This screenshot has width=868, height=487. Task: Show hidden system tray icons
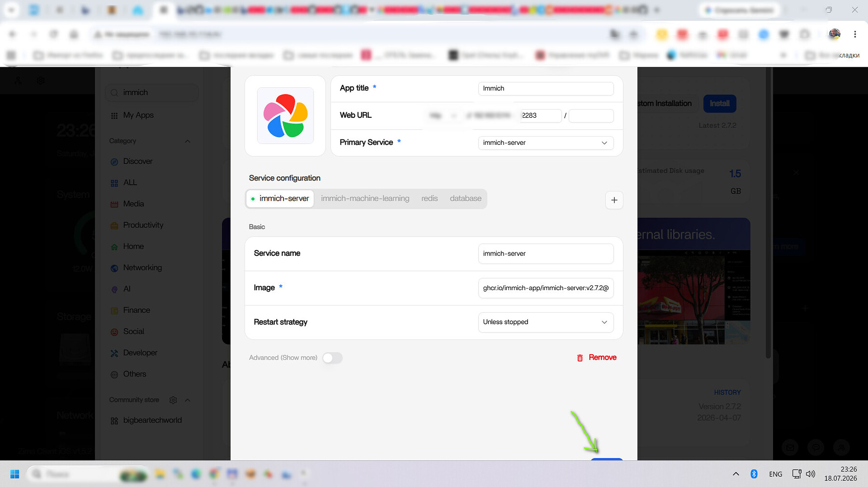coord(736,474)
